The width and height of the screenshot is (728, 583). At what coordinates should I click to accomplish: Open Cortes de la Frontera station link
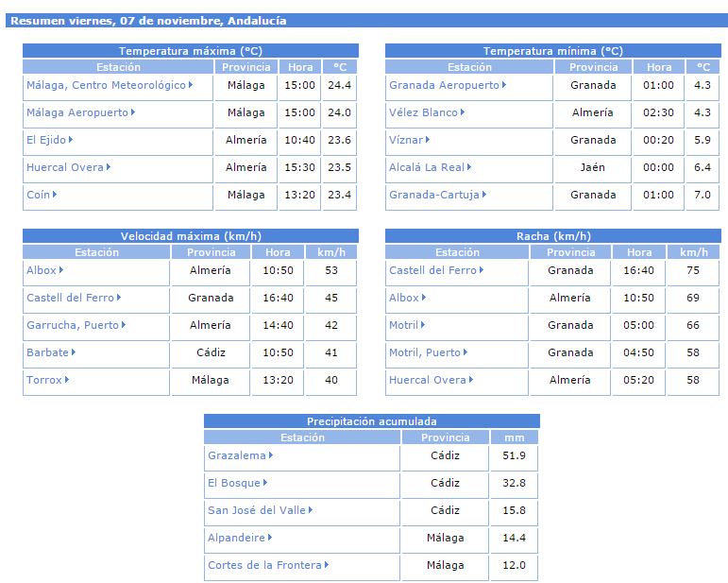pyautogui.click(x=268, y=565)
